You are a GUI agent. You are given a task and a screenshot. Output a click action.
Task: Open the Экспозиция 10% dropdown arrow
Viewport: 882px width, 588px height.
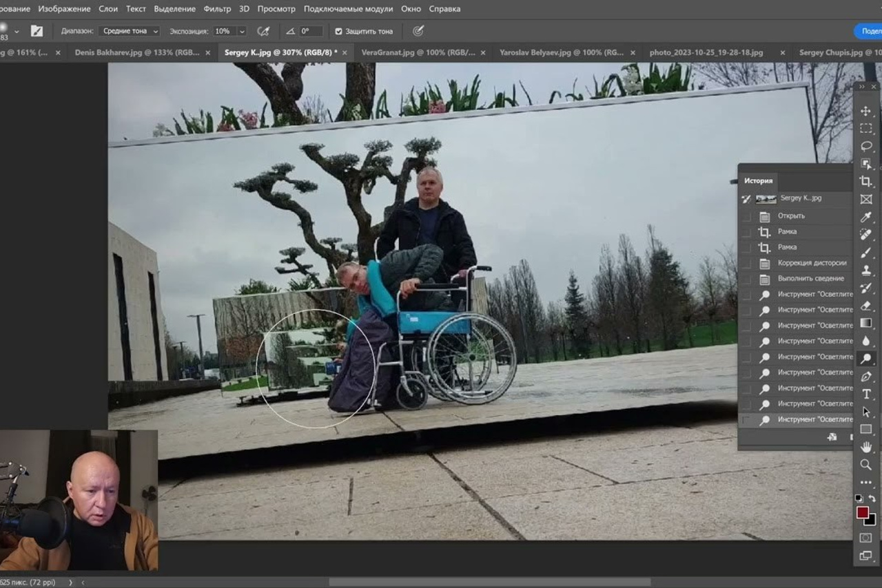pos(242,31)
